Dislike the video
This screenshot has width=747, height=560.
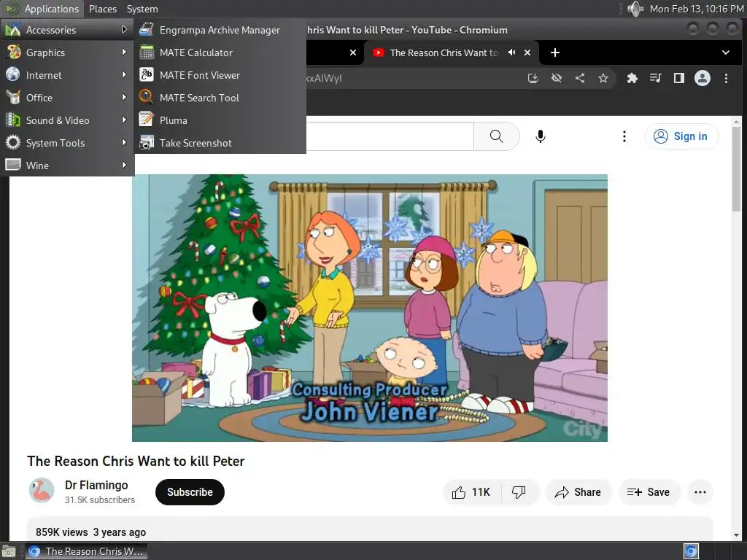click(x=519, y=492)
